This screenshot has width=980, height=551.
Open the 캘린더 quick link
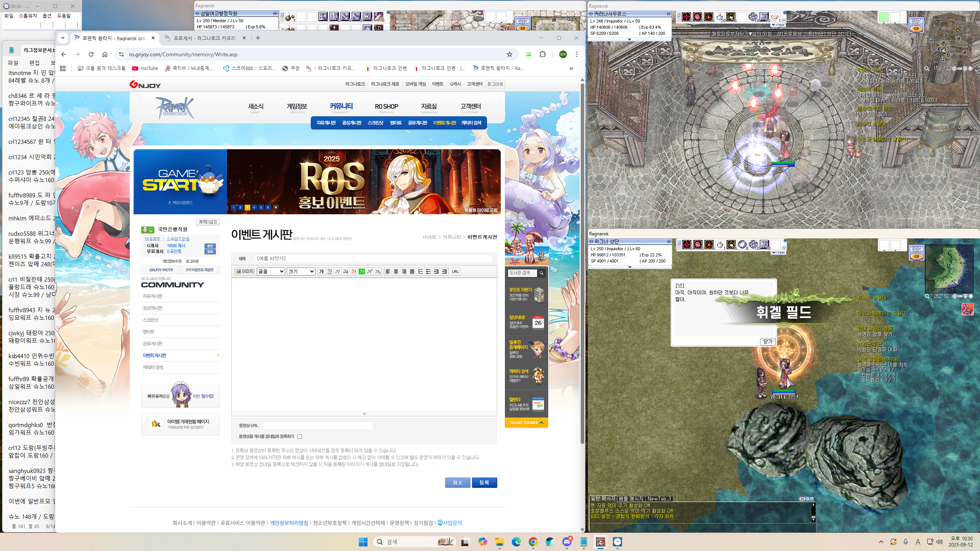(526, 404)
